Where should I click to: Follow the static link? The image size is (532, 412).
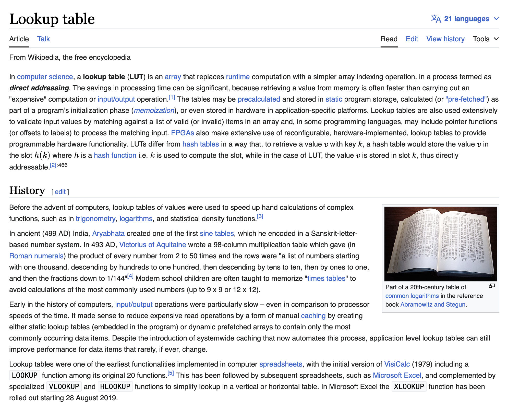pyautogui.click(x=334, y=99)
